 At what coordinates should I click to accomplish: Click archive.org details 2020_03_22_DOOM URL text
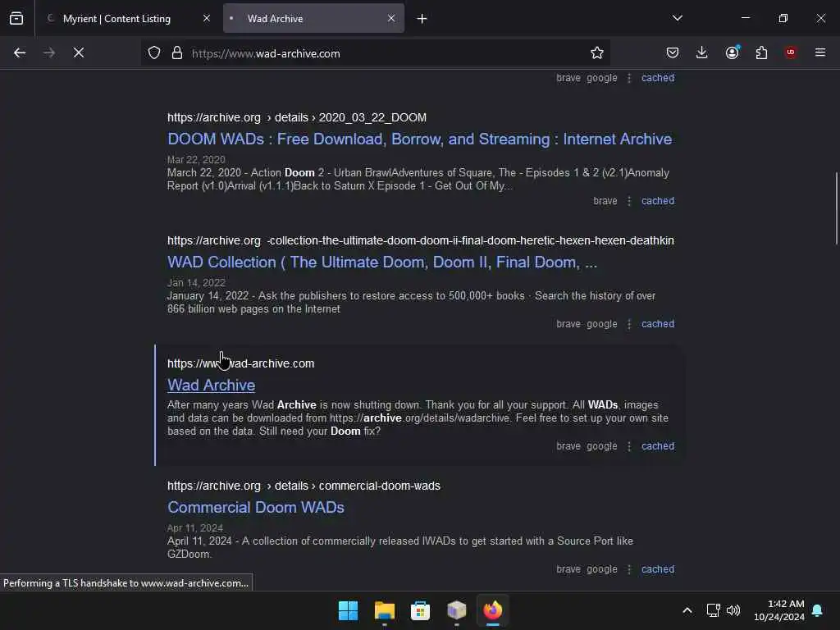pos(297,118)
